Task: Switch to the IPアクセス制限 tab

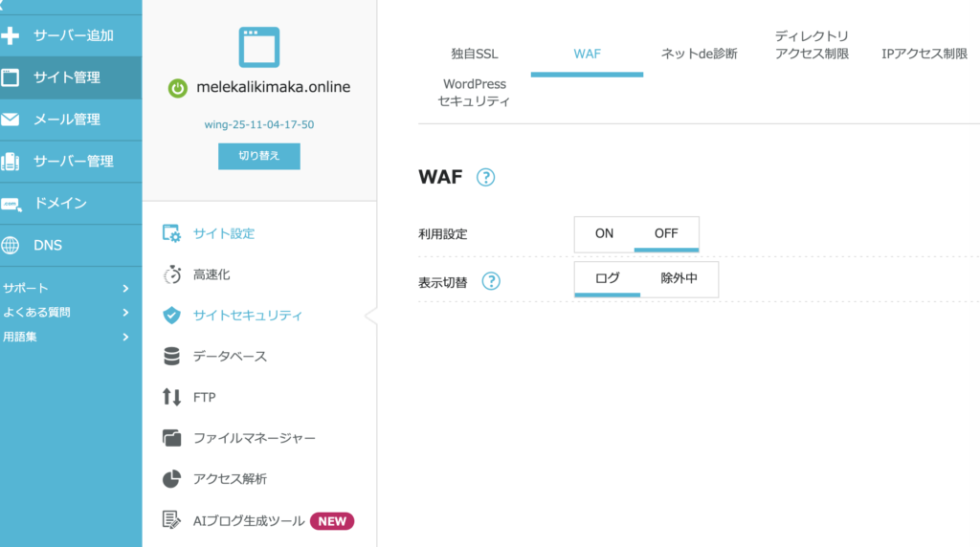Action: (924, 54)
